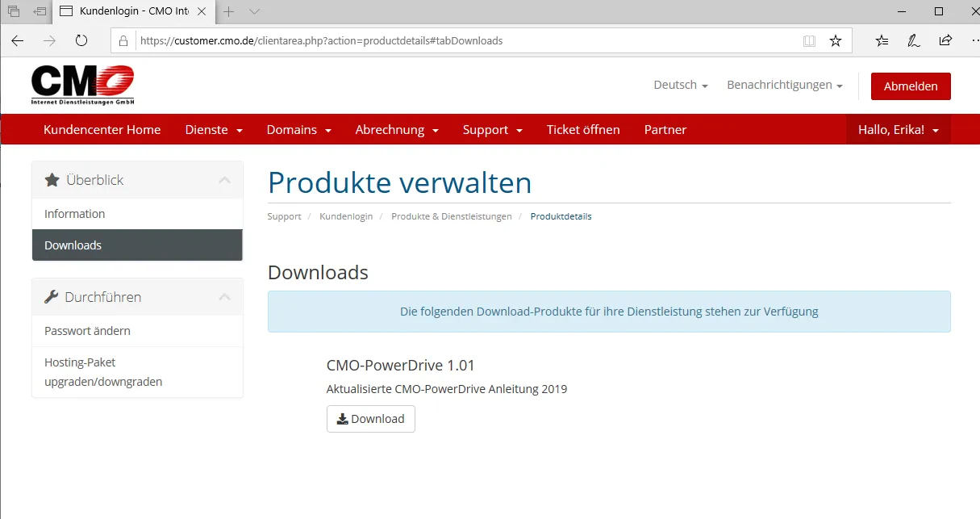Go to Kundencenter Home
980x519 pixels.
102,129
